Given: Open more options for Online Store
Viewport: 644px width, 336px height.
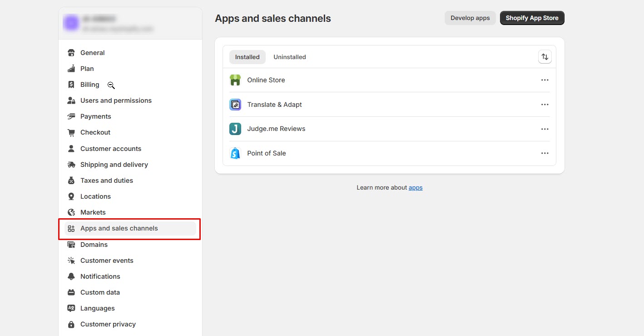Looking at the screenshot, I should (545, 80).
